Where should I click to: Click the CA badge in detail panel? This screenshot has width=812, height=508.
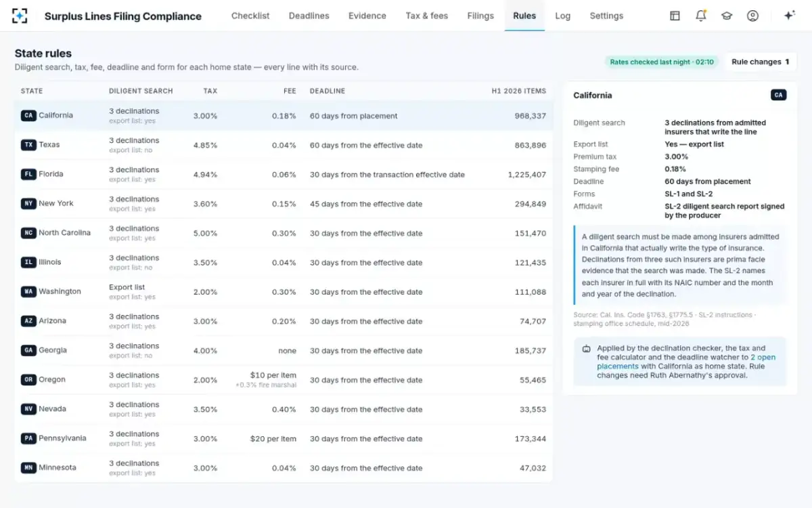point(778,96)
